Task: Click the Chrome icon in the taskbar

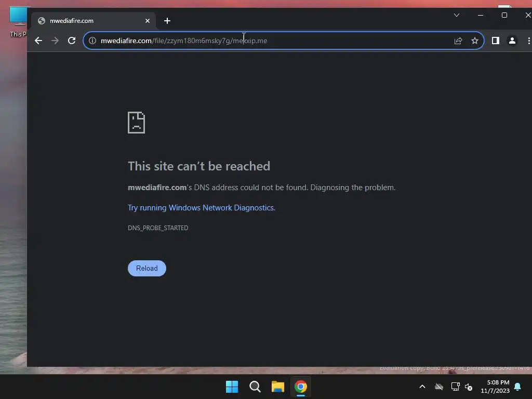Action: (301, 387)
